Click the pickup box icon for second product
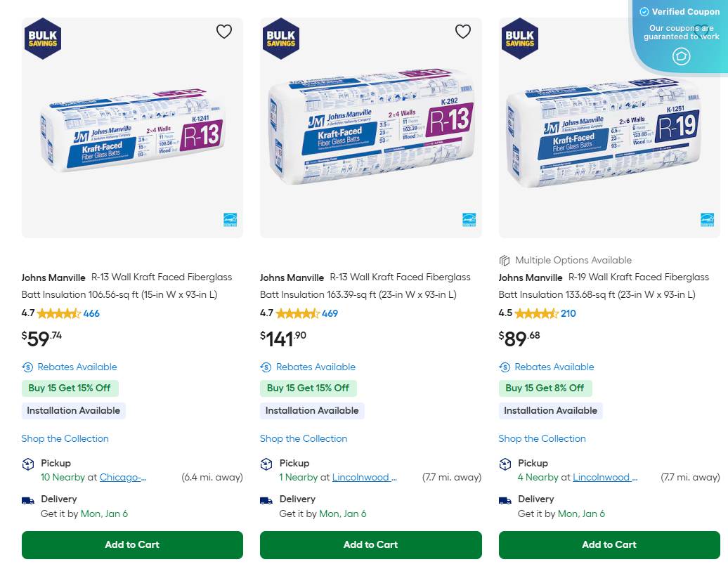 tap(266, 464)
